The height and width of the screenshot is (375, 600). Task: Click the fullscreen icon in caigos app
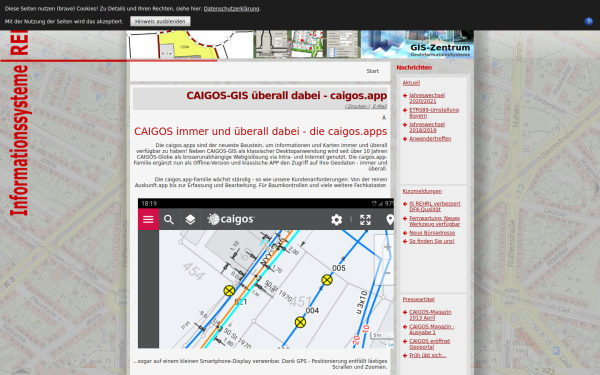(365, 220)
